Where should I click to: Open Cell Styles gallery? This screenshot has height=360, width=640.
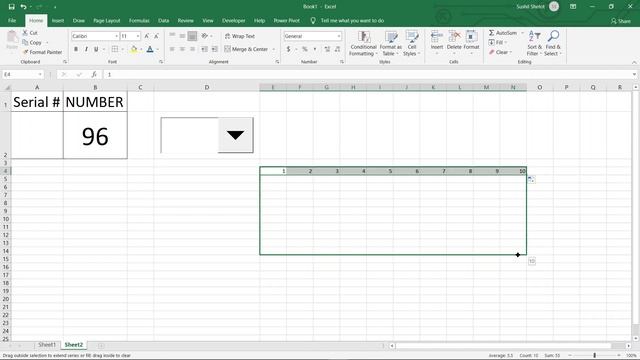click(x=411, y=43)
